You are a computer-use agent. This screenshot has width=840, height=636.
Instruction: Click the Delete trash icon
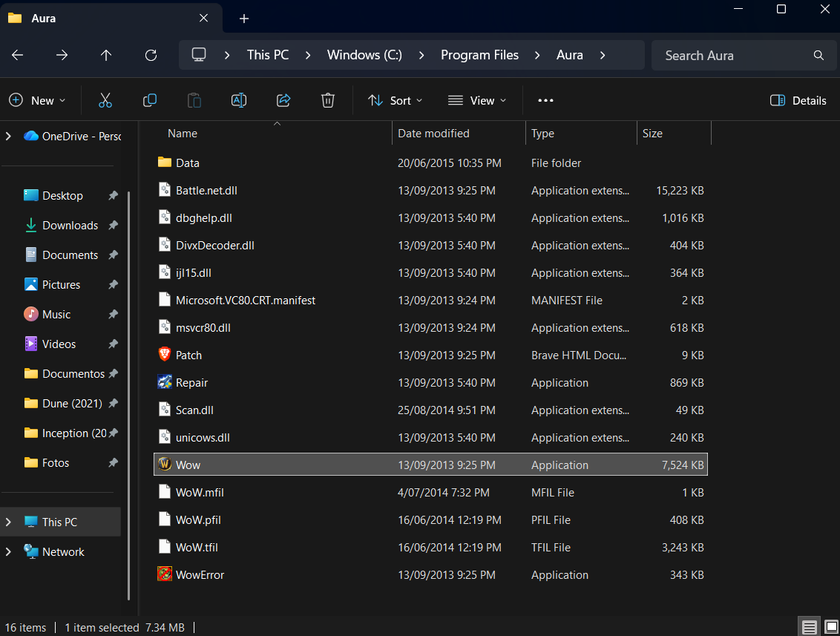[x=328, y=100]
